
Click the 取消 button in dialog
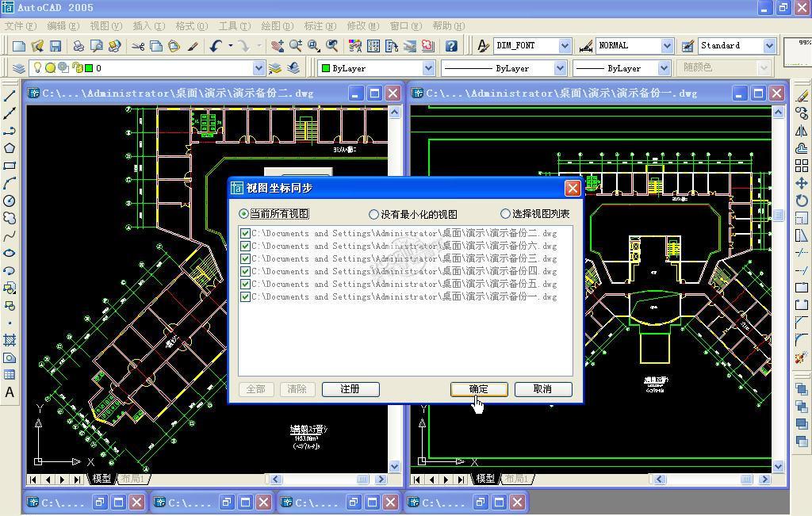point(543,389)
